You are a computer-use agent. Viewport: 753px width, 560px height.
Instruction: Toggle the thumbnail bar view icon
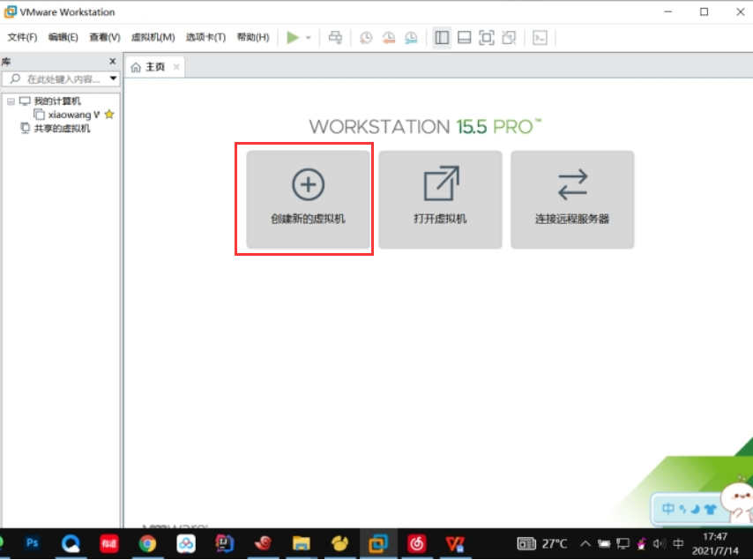(x=464, y=37)
